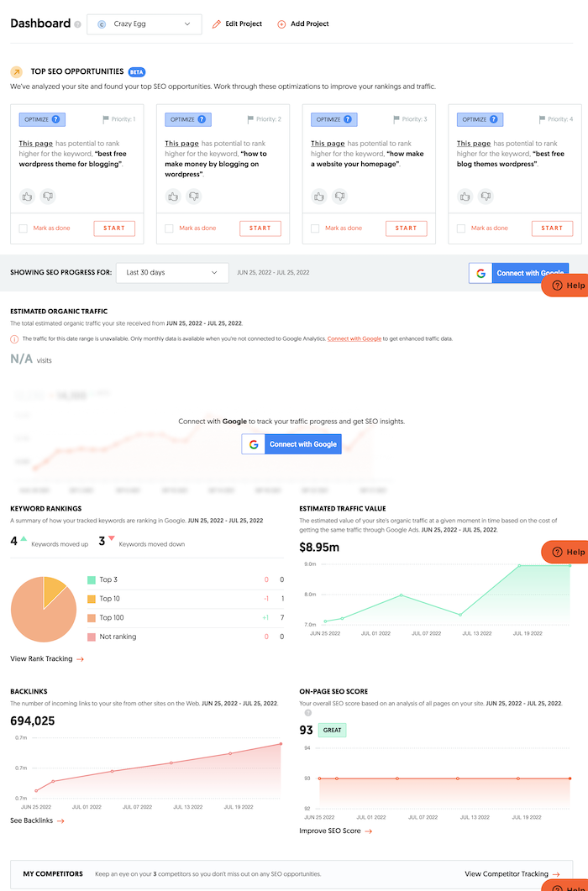The height and width of the screenshot is (891, 588).
Task: Click thumbs down on Priority 2 opportunity
Action: [x=193, y=197]
